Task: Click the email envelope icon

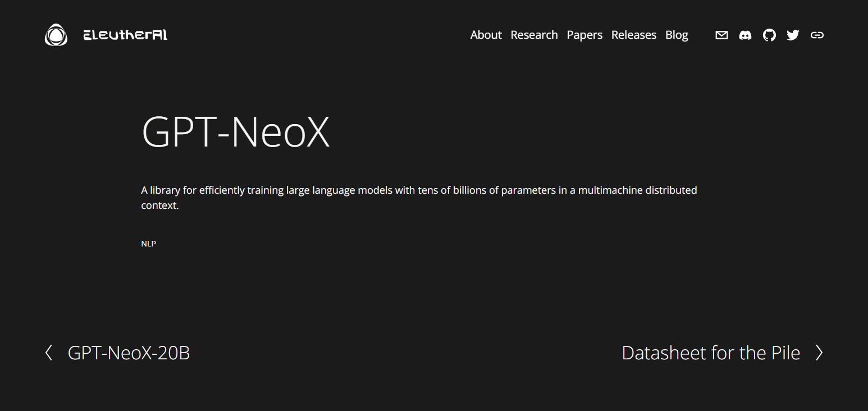Action: click(x=721, y=35)
